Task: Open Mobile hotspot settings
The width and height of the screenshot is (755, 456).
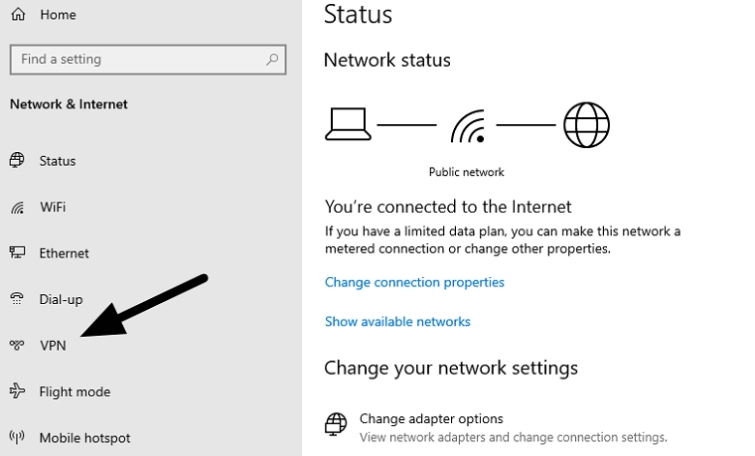Action: pyautogui.click(x=84, y=438)
